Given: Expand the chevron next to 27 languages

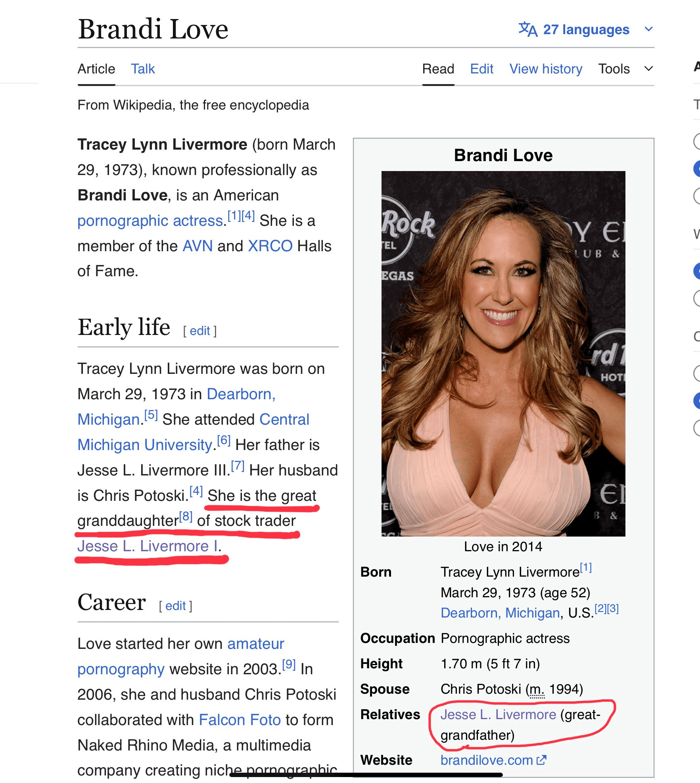Looking at the screenshot, I should [648, 29].
